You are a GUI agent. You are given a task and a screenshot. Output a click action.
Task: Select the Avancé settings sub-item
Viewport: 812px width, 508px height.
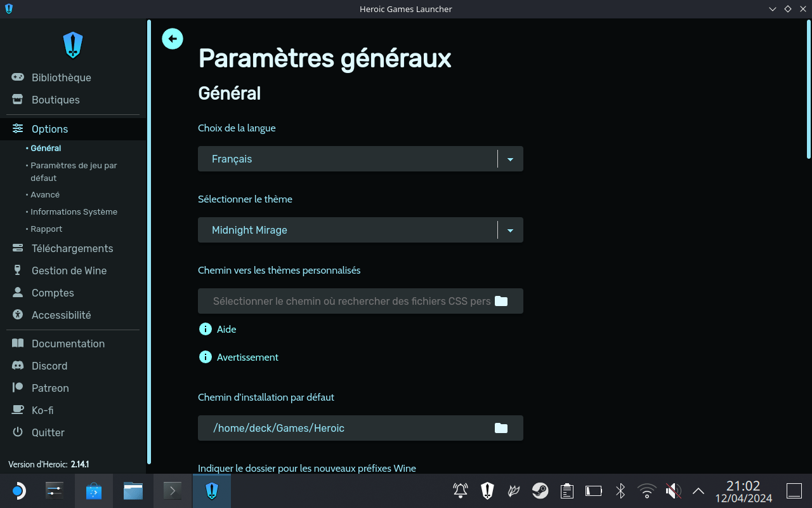45,195
